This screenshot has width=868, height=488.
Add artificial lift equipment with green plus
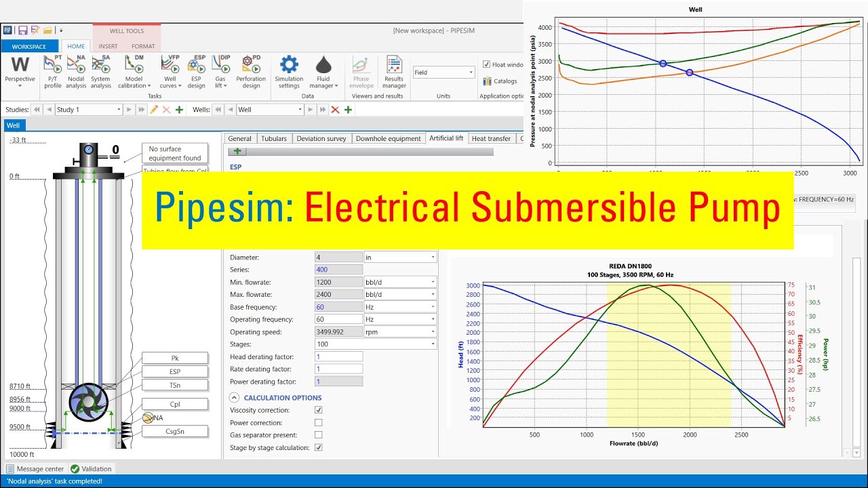click(x=238, y=152)
